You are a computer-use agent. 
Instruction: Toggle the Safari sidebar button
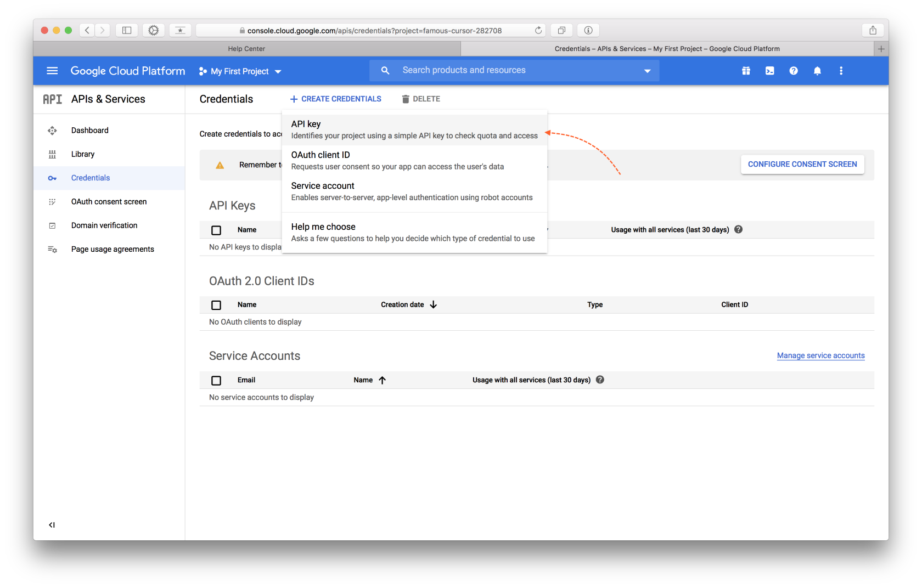127,30
